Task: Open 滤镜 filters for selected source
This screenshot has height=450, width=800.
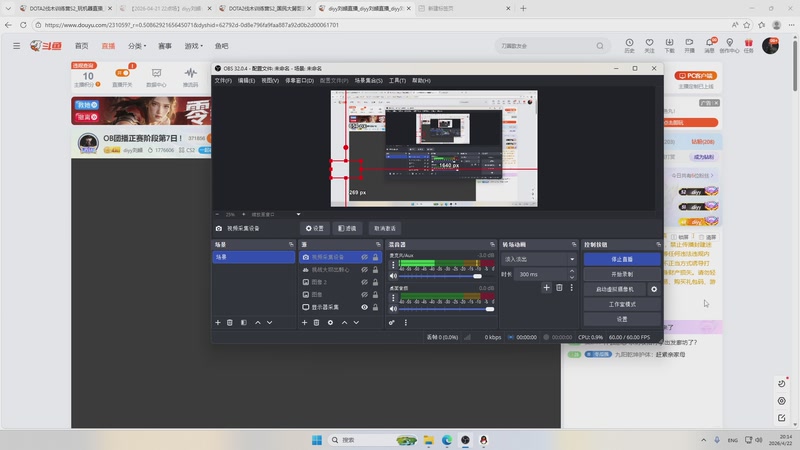Action: 347,228
